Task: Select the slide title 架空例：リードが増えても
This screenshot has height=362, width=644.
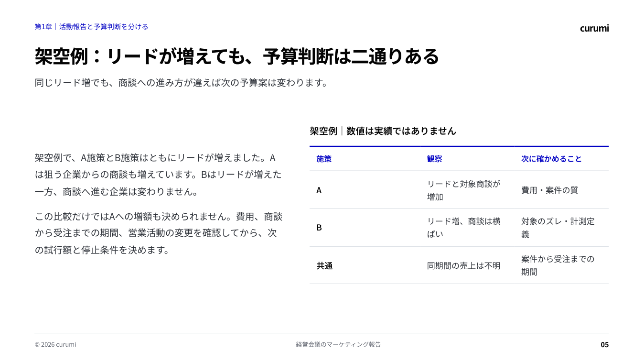Action: [x=236, y=56]
